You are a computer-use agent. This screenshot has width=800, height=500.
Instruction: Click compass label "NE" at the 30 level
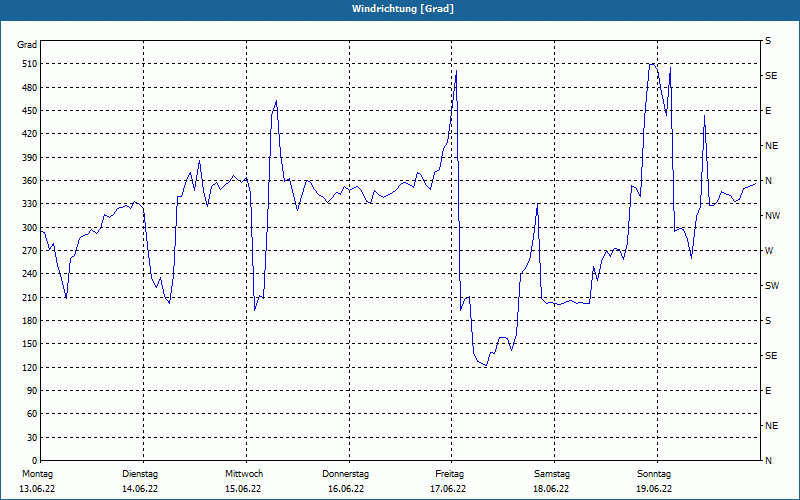pyautogui.click(x=772, y=426)
